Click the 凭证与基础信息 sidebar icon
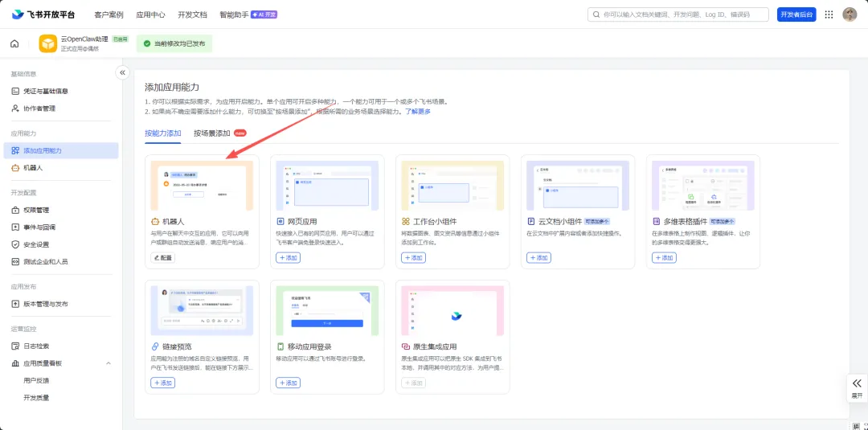Screen dimensions: 868x430 (15, 92)
